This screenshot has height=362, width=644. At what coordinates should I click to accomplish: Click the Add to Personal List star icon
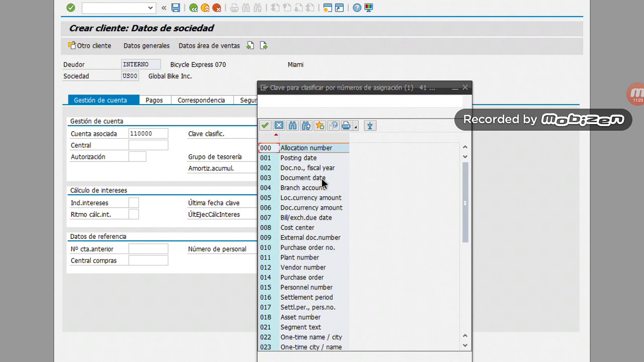click(319, 126)
